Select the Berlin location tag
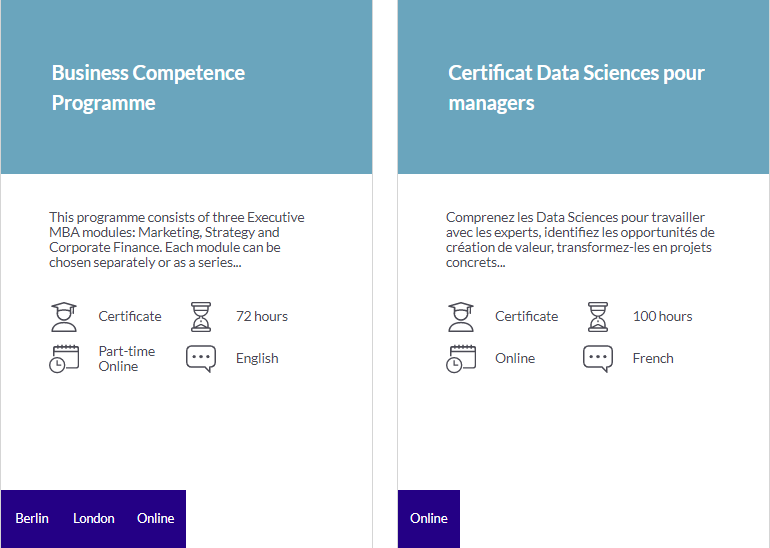The image size is (770, 548). click(x=32, y=519)
